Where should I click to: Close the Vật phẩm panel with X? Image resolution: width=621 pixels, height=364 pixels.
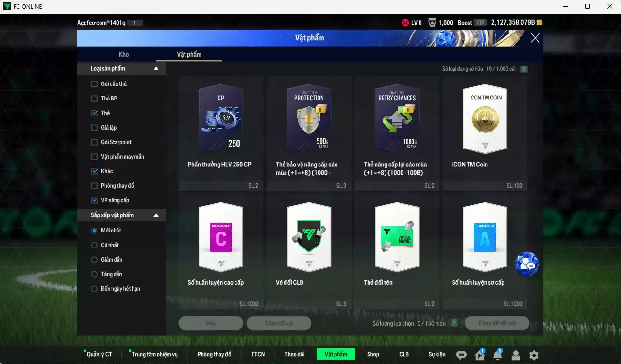tap(535, 38)
